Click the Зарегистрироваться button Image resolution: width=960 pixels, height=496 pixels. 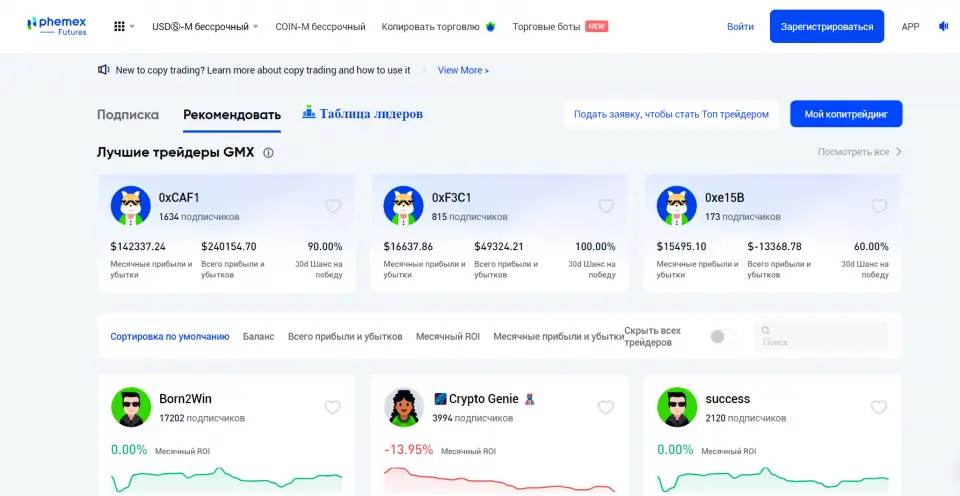click(x=827, y=26)
